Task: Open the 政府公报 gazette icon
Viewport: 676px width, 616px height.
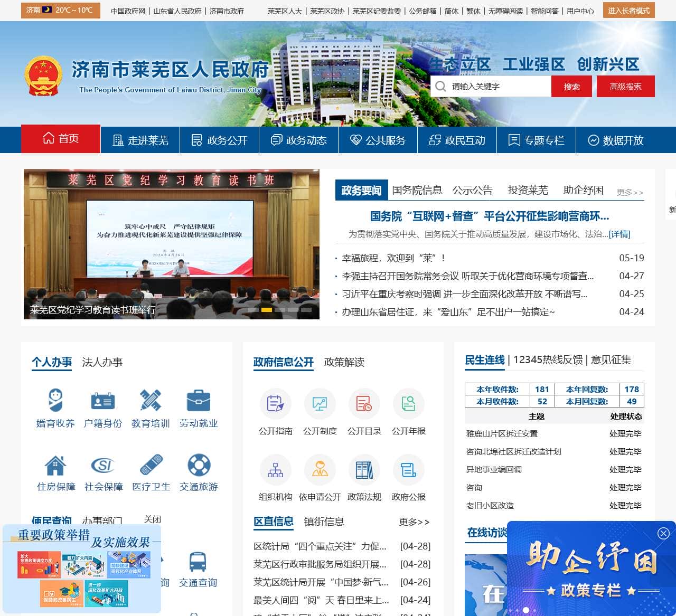Action: click(409, 469)
